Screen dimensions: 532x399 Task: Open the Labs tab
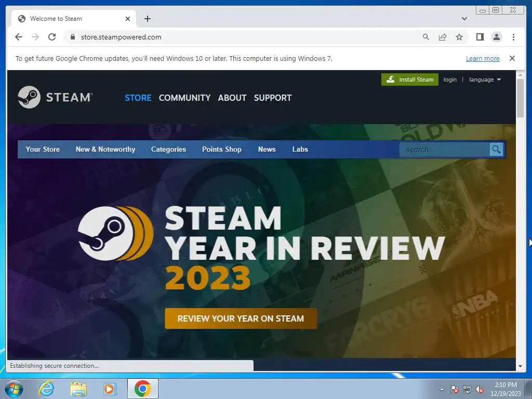click(x=300, y=149)
